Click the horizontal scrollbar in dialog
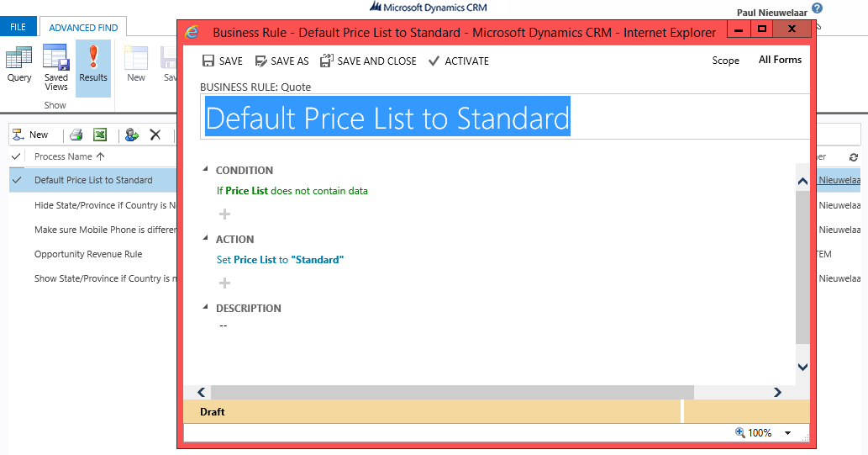 (x=452, y=392)
